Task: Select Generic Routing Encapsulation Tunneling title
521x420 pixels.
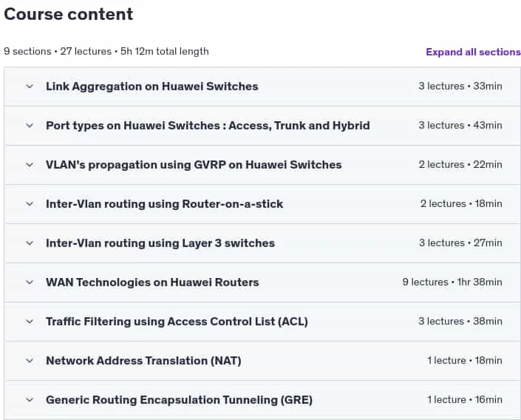Action: tap(179, 400)
